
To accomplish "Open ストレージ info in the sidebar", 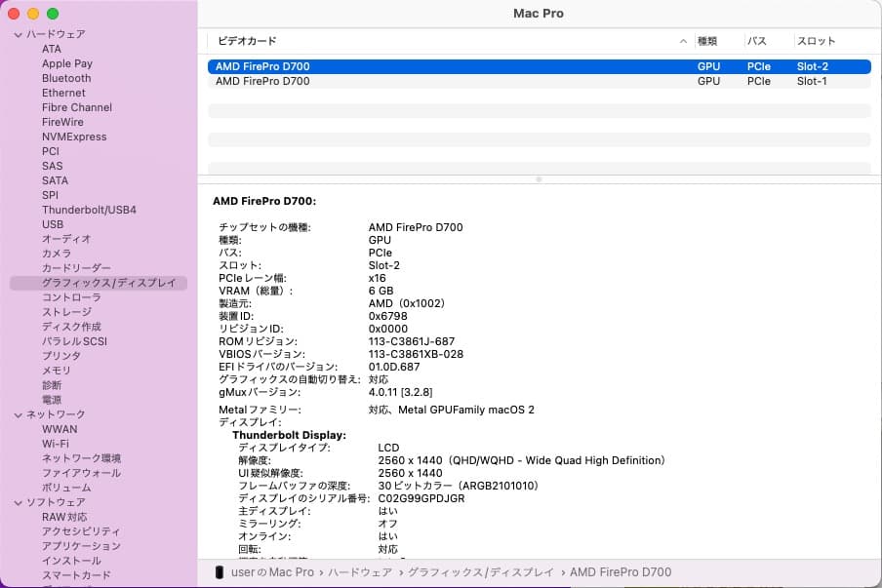I will coord(66,312).
